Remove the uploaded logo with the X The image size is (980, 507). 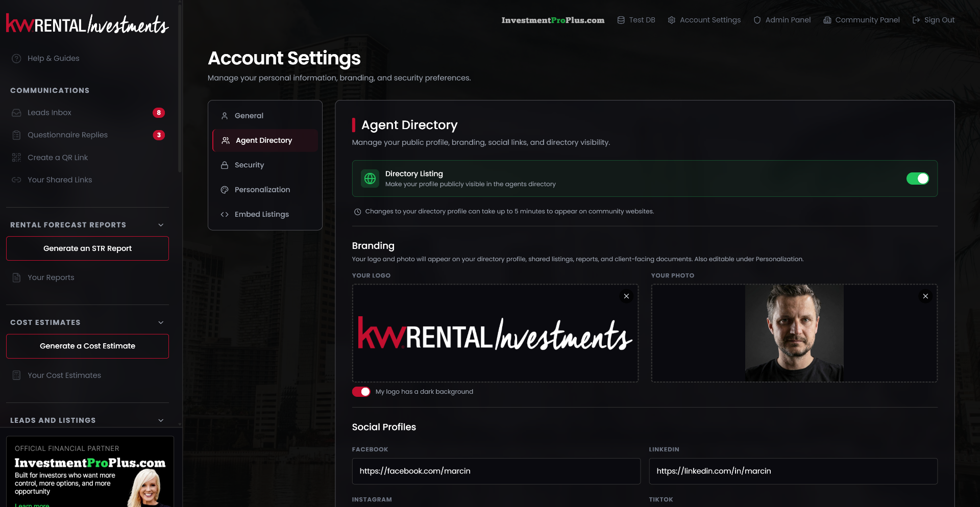[626, 296]
